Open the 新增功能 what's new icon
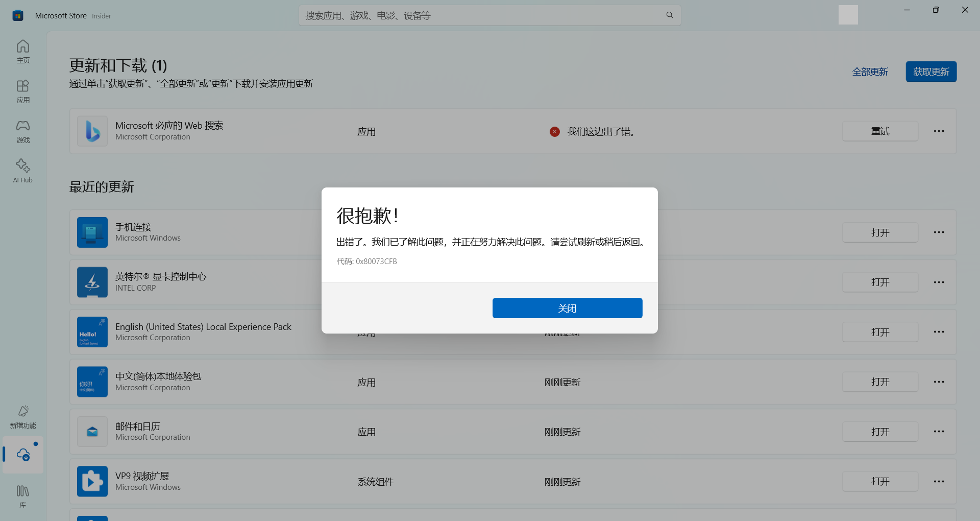Viewport: 980px width, 521px height. coord(23,417)
